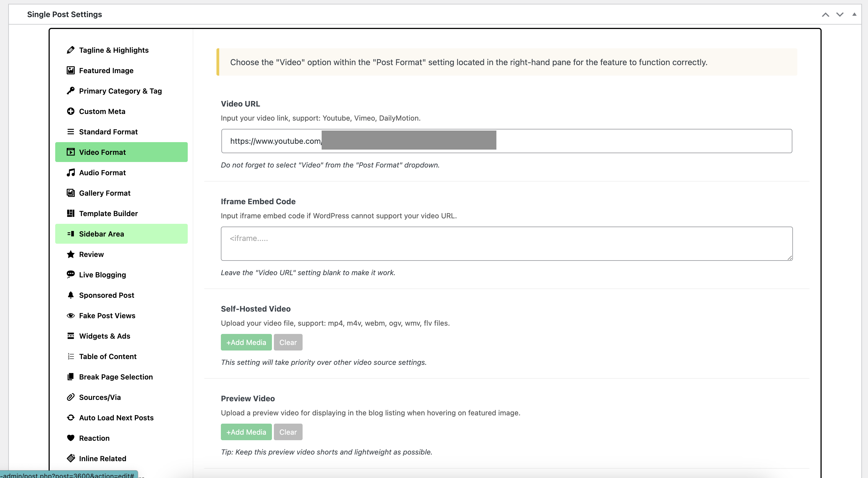Click +Add Media under Self-Hosted Video
Image resolution: width=868 pixels, height=478 pixels.
(x=246, y=342)
